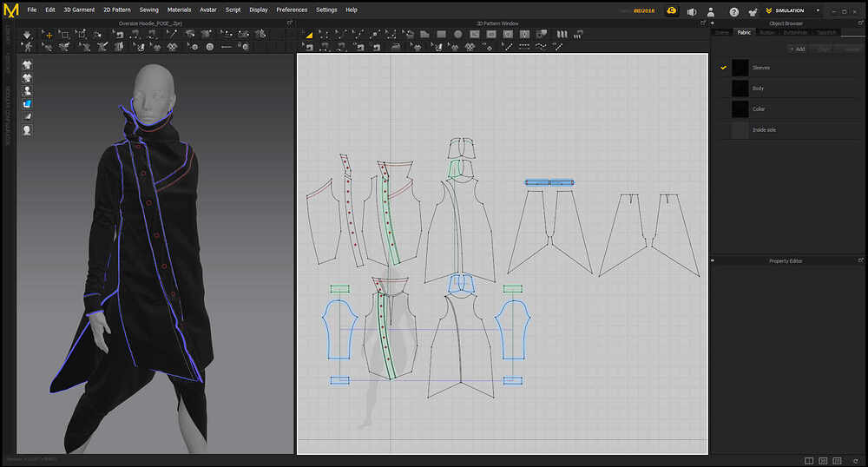Screen dimensions: 868x467
Task: Open the Preferences menu
Action: 292,10
